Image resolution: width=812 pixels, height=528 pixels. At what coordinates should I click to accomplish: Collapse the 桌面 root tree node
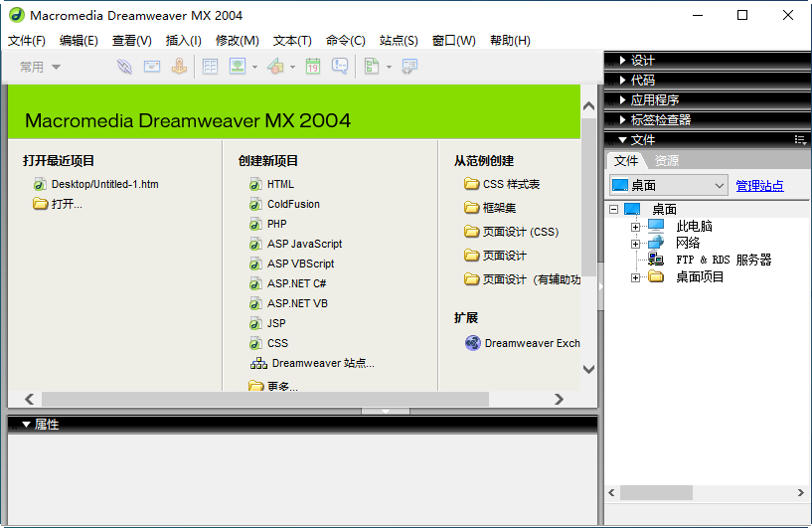[613, 210]
